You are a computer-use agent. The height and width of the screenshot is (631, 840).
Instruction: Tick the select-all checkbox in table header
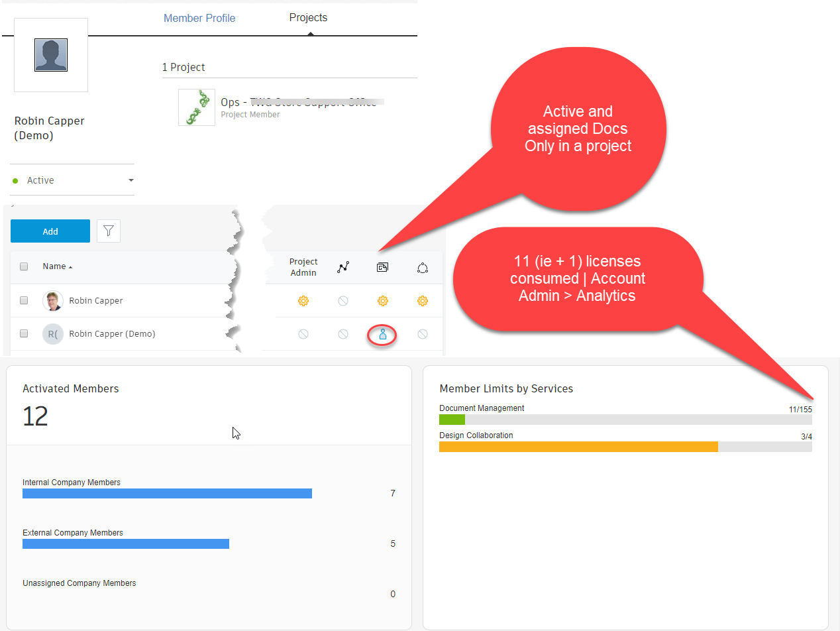tap(24, 266)
